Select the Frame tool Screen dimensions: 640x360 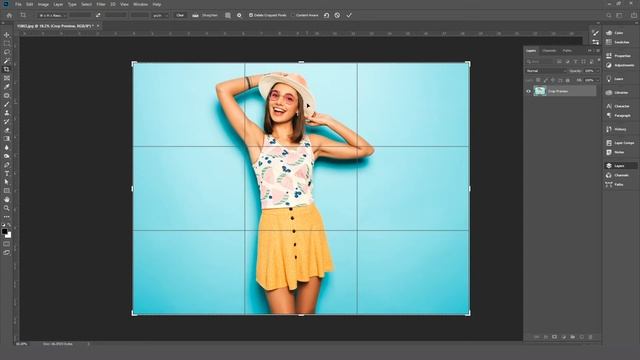click(7, 78)
